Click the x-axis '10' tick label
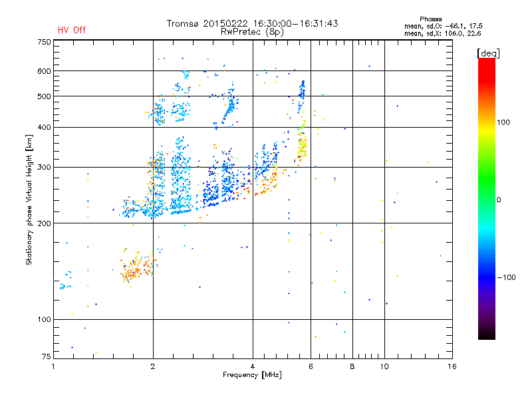This screenshot has height=399, width=532. pos(384,366)
